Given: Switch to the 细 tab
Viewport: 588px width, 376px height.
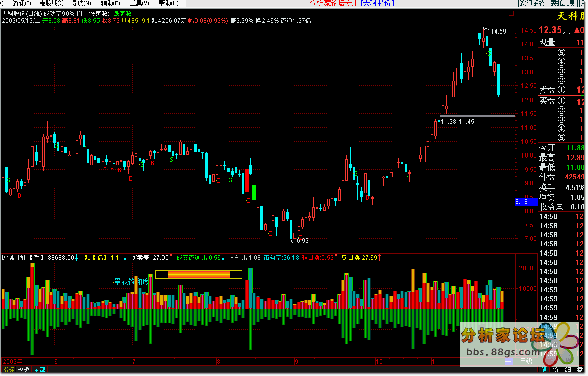Looking at the screenshot, I should [568, 370].
